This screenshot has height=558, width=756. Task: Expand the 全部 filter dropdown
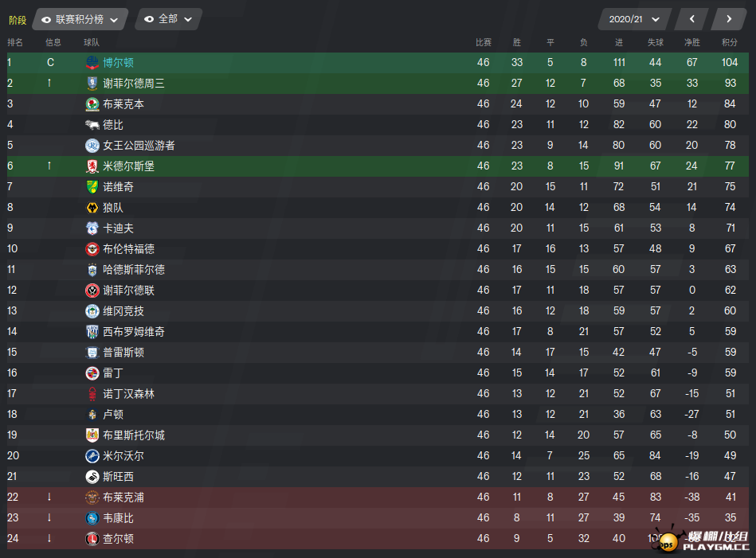(168, 19)
